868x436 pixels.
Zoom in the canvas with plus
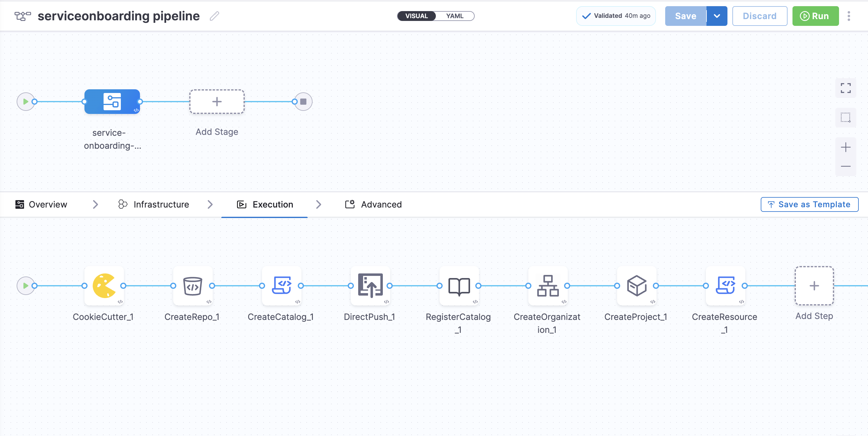click(845, 147)
